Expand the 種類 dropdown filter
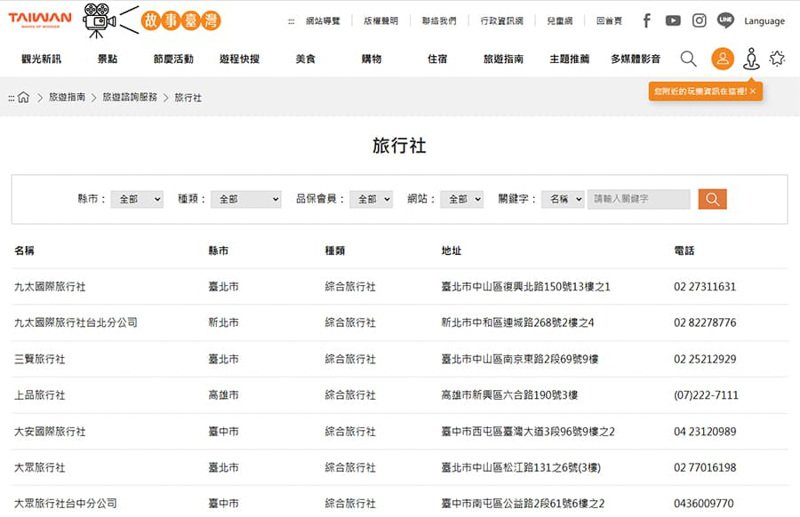The width and height of the screenshot is (800, 517). pos(246,199)
